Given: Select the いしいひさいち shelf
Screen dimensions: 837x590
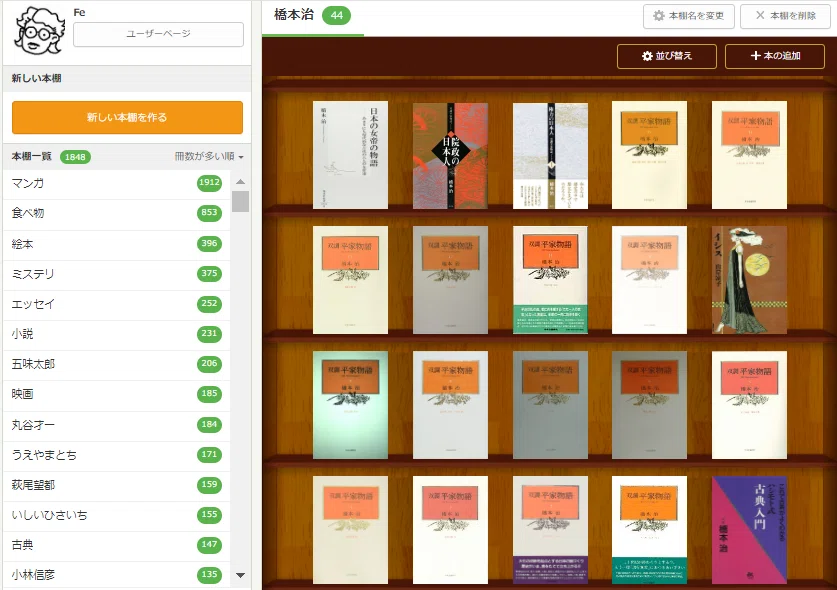Looking at the screenshot, I should (116, 515).
